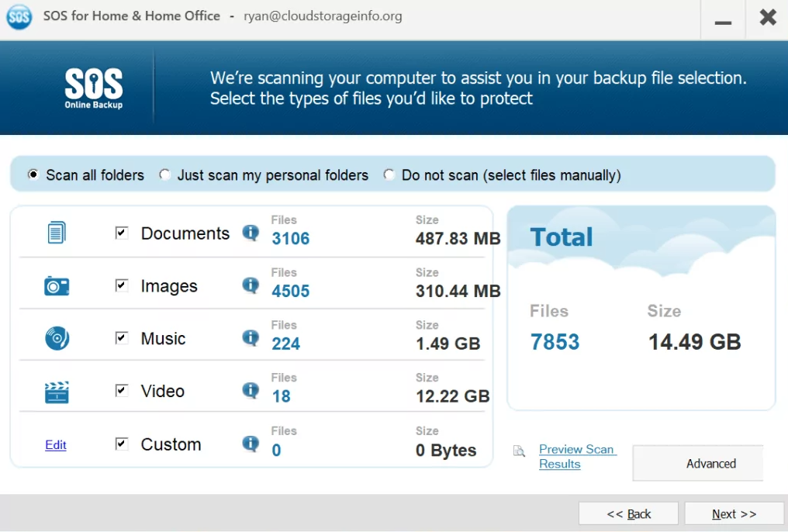Viewport: 788px width, 532px height.
Task: Open info for Documents category
Action: (251, 233)
